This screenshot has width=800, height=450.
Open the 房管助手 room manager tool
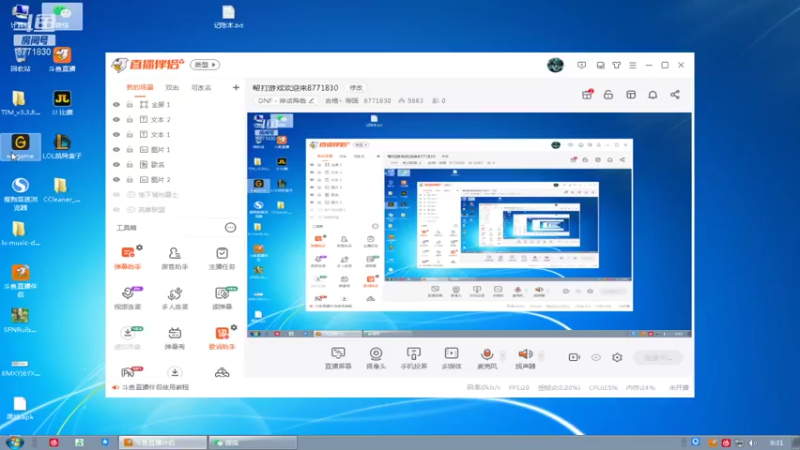coord(174,258)
